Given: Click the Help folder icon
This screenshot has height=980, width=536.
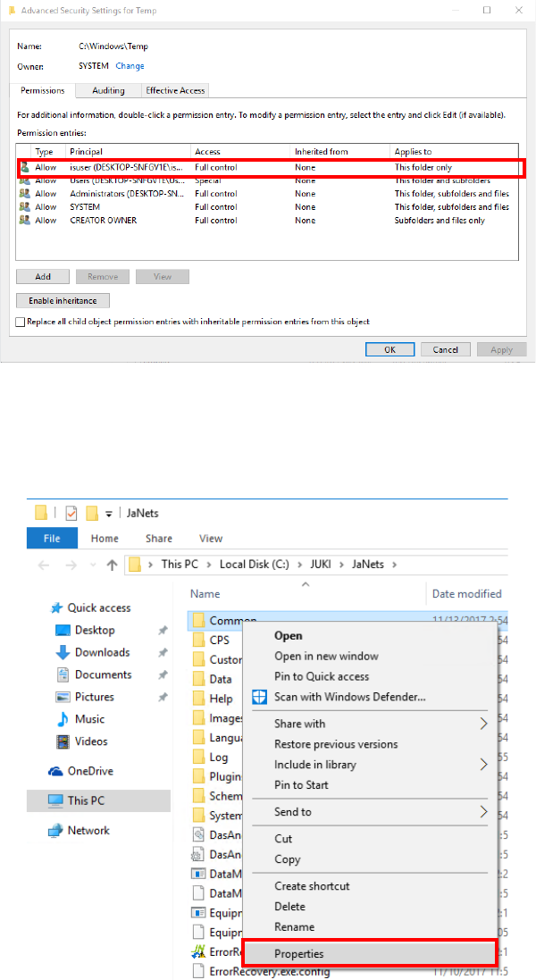Looking at the screenshot, I should pyautogui.click(x=198, y=699).
